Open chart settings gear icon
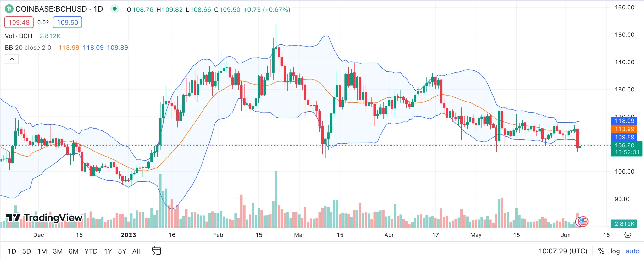This screenshot has width=644, height=259. point(628,235)
